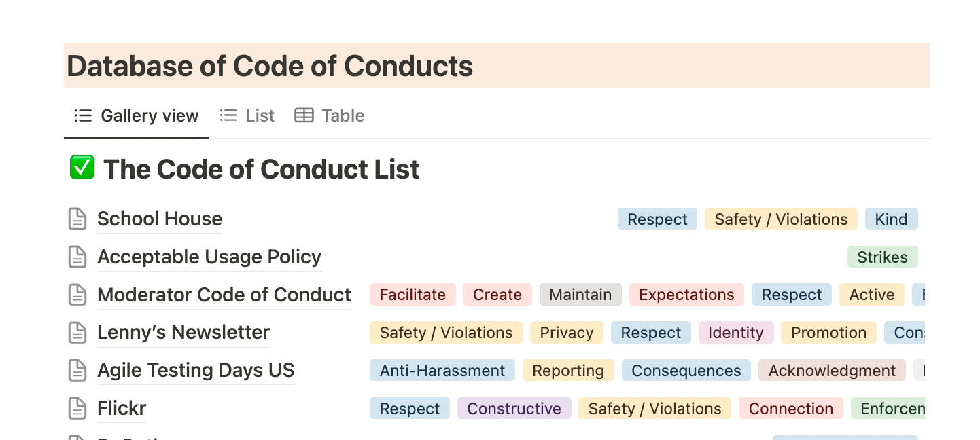Switch to the Table view tab
The width and height of the screenshot is (980, 440).
330,116
